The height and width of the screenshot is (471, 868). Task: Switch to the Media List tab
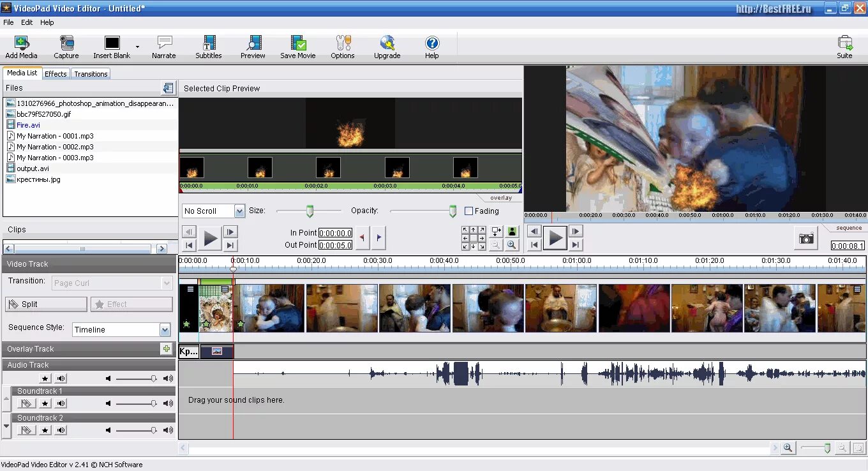[22, 73]
